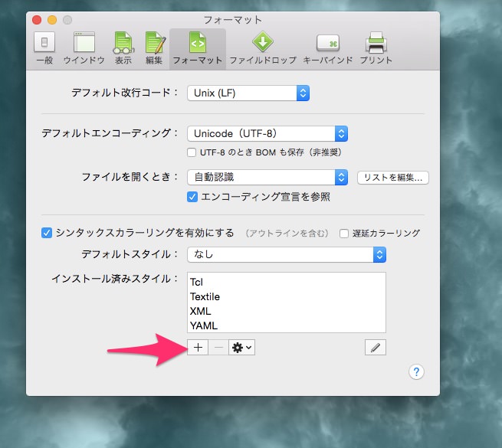Click the minus button to remove style
502x448 pixels.
pyautogui.click(x=218, y=348)
